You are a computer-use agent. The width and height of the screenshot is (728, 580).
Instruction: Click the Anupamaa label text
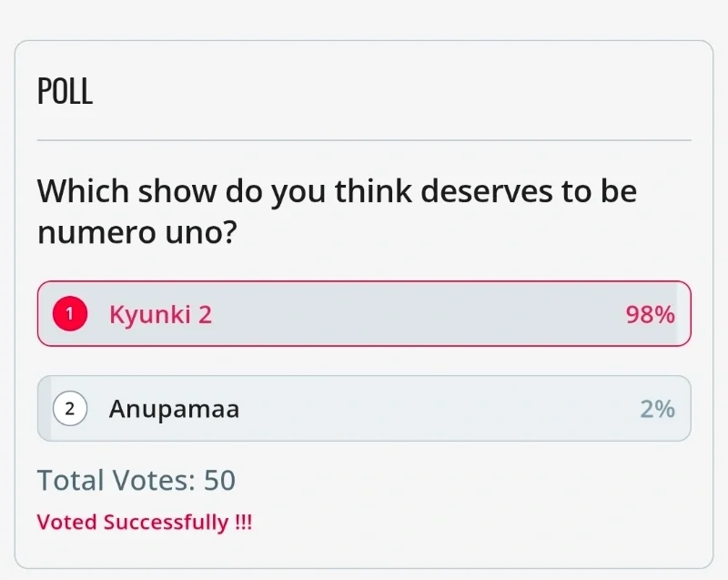click(x=174, y=409)
